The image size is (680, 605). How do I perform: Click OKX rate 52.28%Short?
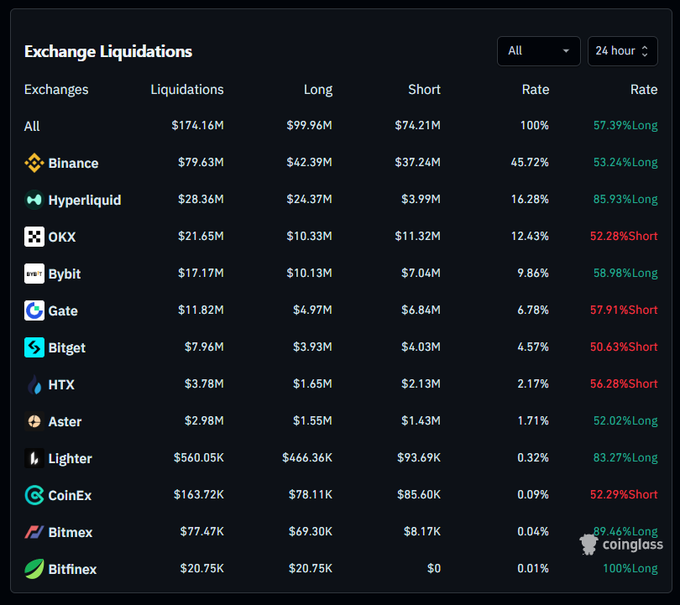click(x=624, y=236)
